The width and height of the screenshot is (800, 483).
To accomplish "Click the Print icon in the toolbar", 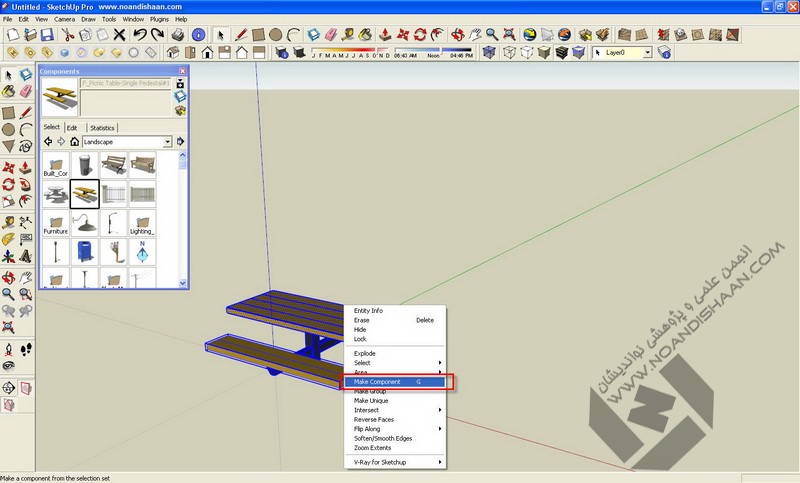I will 178,35.
